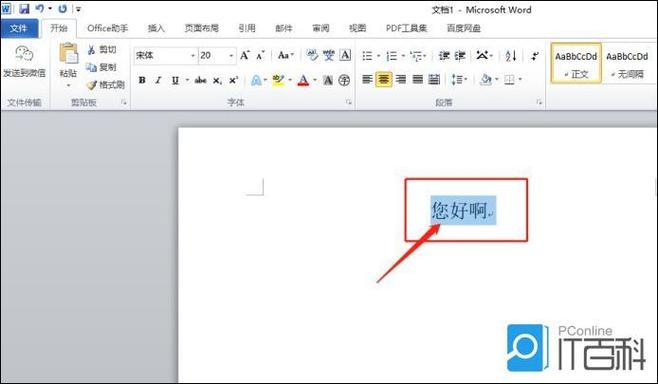This screenshot has height=384, width=658.
Task: Open the 段落 paragraph dialog launcher
Action: [539, 102]
